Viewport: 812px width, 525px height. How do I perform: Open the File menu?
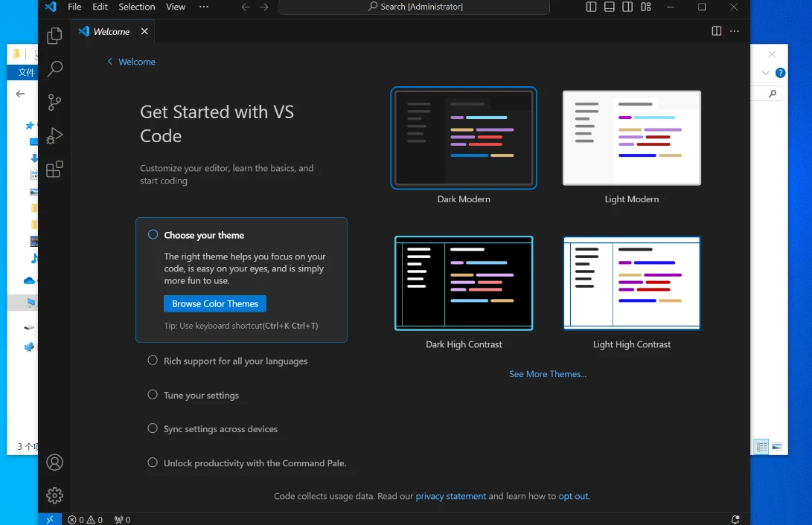(x=74, y=7)
